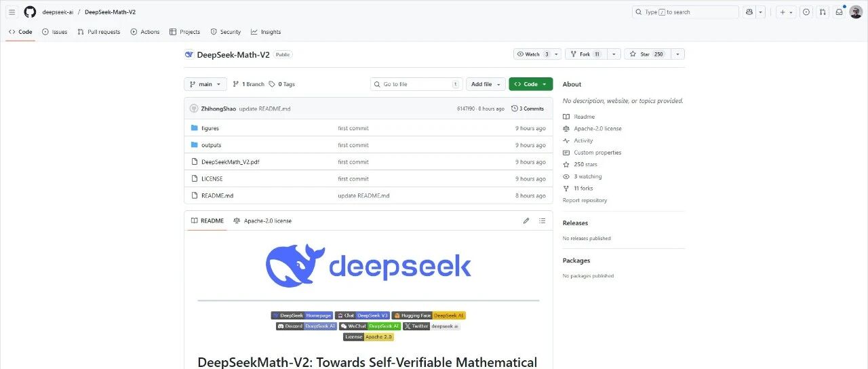Open the green Code dropdown
This screenshot has width=868, height=369.
[530, 84]
